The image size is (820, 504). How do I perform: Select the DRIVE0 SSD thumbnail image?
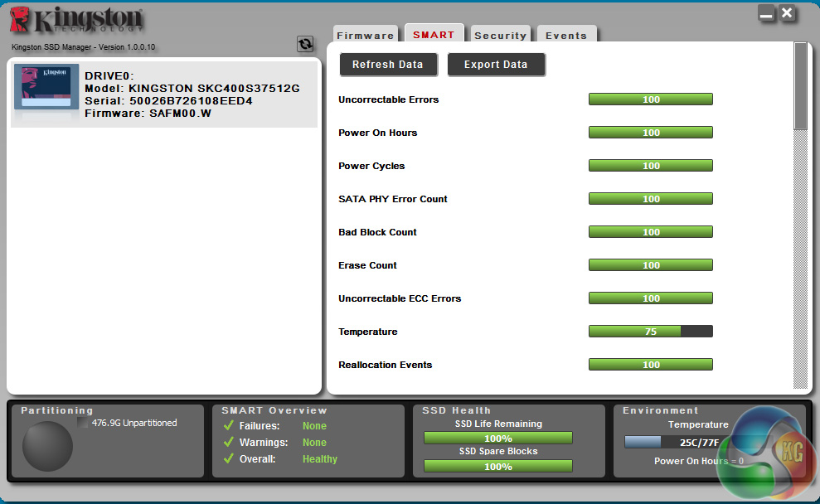(46, 87)
